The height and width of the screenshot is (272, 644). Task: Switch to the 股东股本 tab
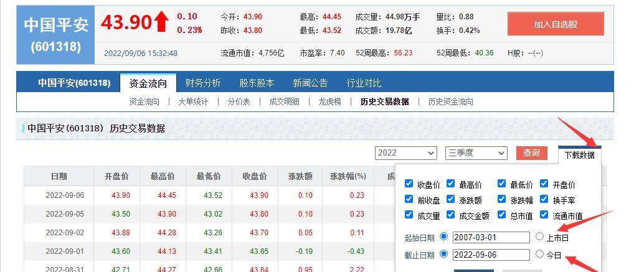point(257,83)
